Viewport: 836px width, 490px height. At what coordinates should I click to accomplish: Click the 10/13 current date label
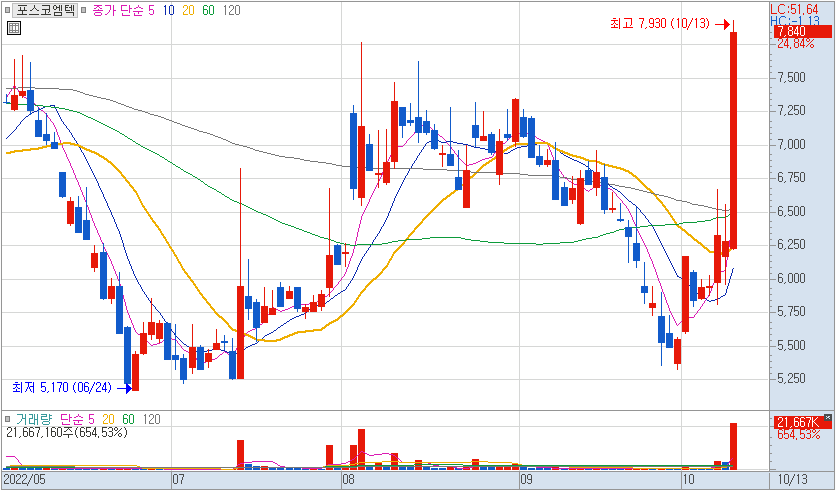coord(793,479)
